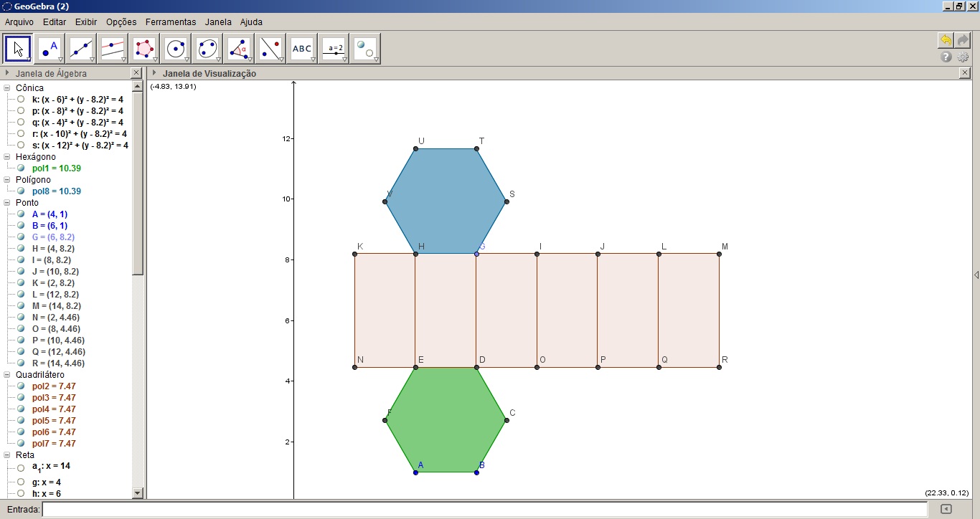Toggle visibility of point G

(21, 237)
